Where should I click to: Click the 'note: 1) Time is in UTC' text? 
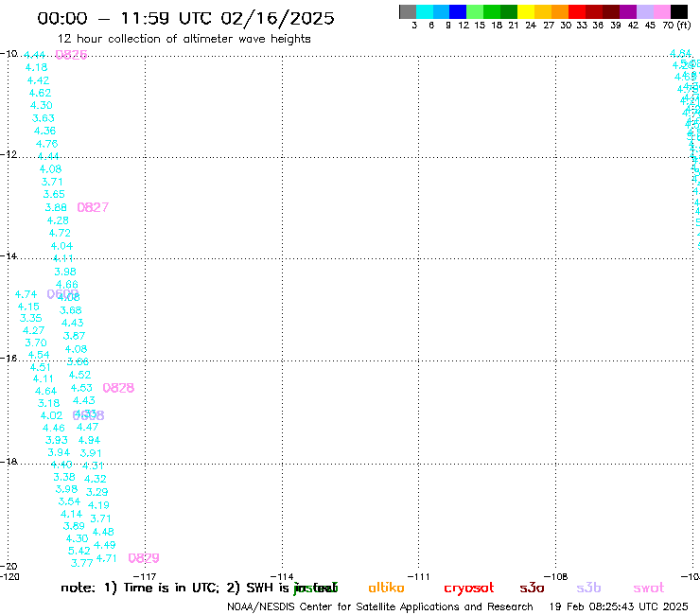[x=140, y=588]
